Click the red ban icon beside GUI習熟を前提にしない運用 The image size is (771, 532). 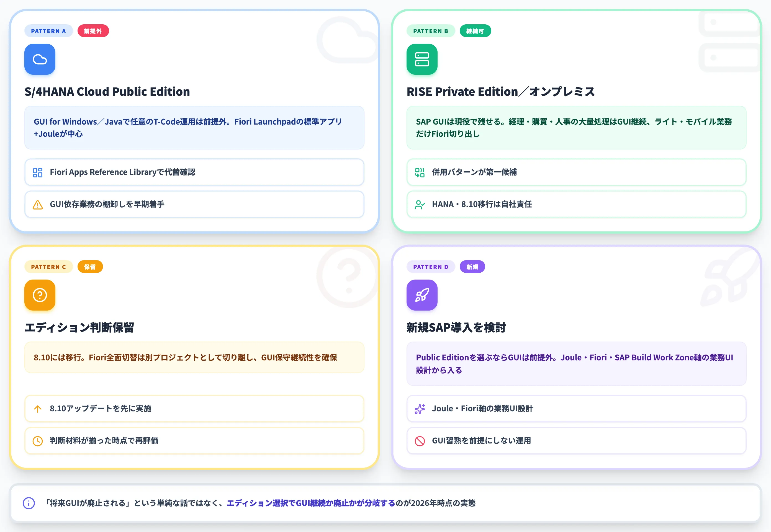(420, 441)
